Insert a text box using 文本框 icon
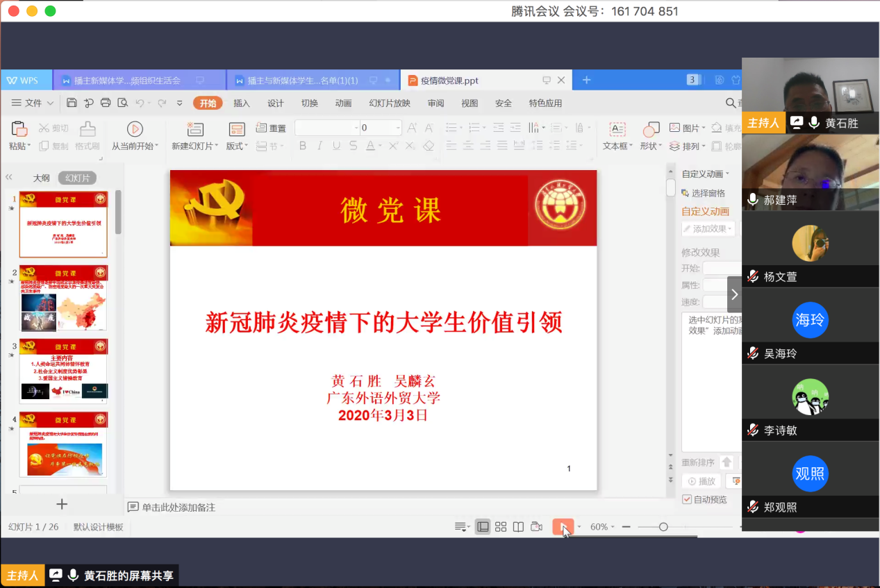880x588 pixels. tap(617, 129)
